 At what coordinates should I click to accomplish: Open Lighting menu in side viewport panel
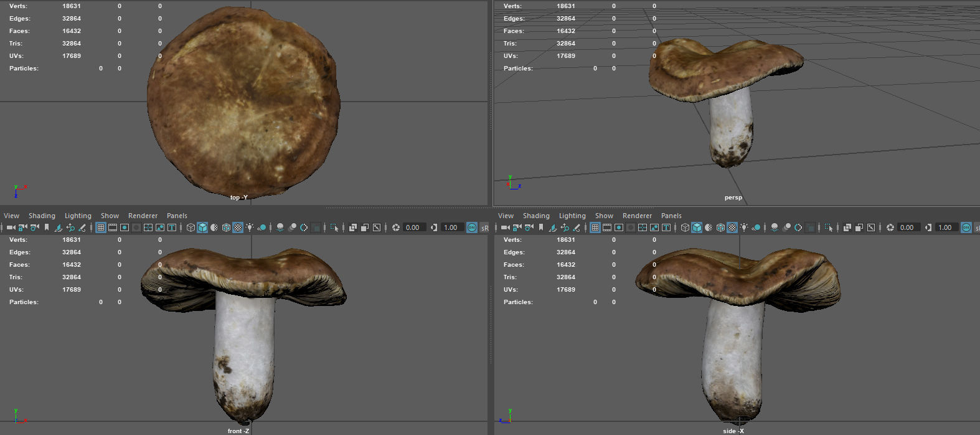[572, 216]
